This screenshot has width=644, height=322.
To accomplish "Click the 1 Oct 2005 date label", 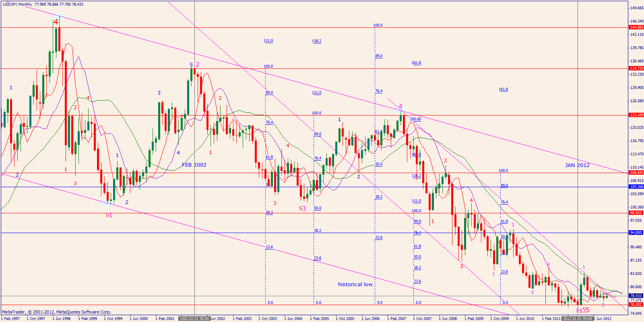I will click(x=345, y=318).
